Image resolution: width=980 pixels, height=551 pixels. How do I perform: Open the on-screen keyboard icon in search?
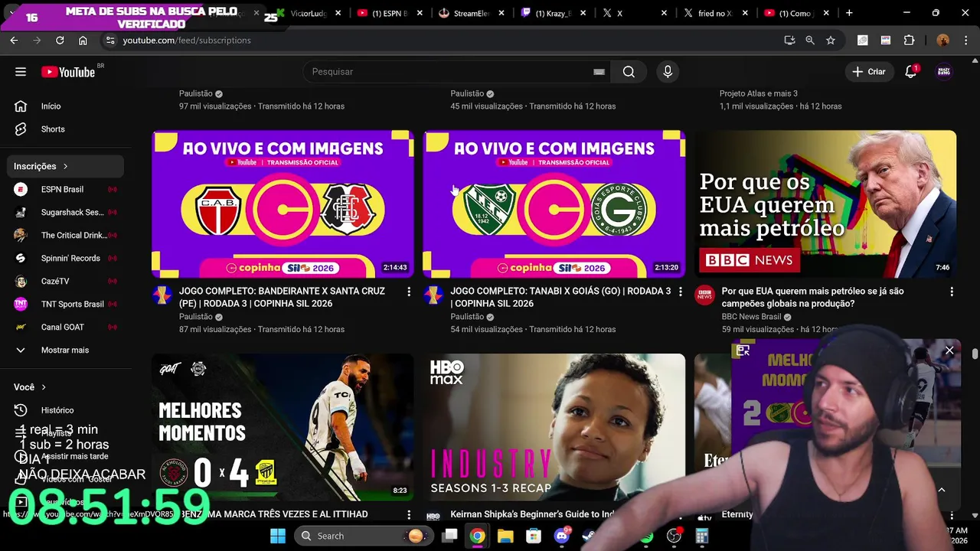tap(599, 72)
